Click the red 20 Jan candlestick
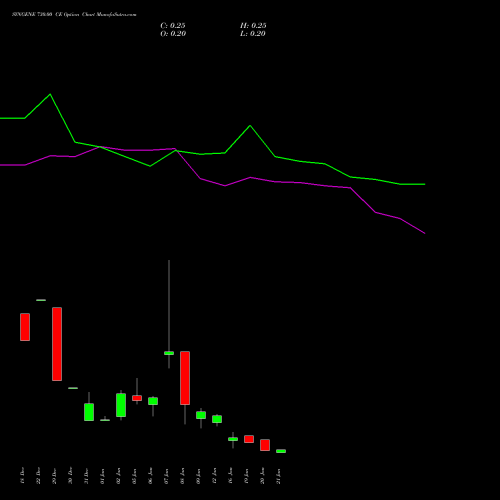500x500 pixels. 265,445
